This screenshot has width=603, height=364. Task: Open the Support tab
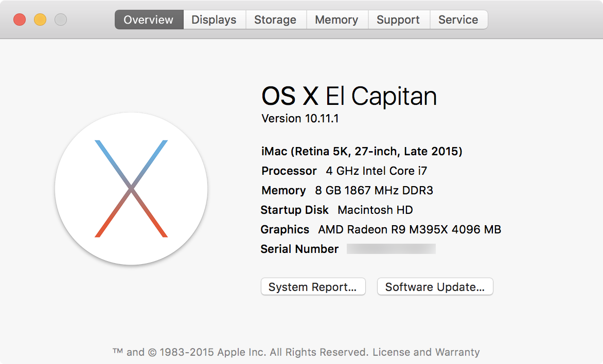tap(398, 20)
